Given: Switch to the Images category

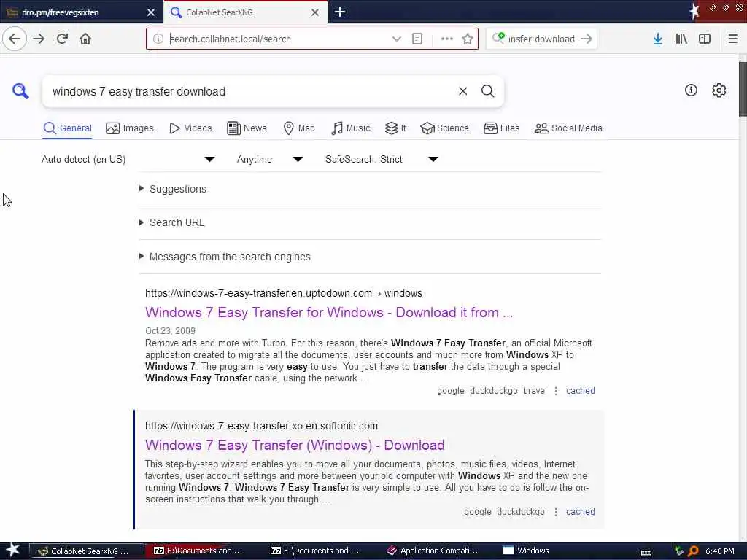Looking at the screenshot, I should [130, 128].
